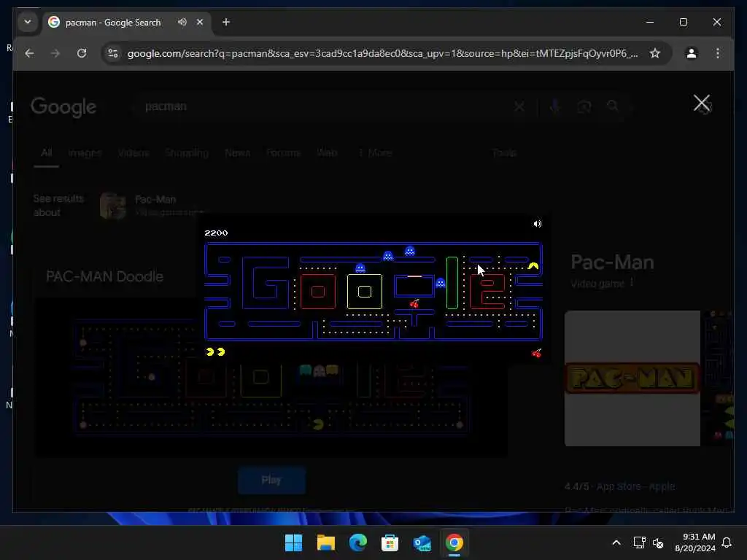Mute the tab using the tab audio icon
The image size is (747, 560).
coord(182,22)
